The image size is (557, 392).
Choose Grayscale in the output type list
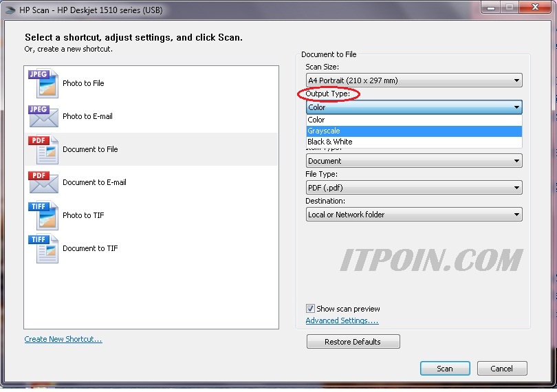[x=414, y=131]
